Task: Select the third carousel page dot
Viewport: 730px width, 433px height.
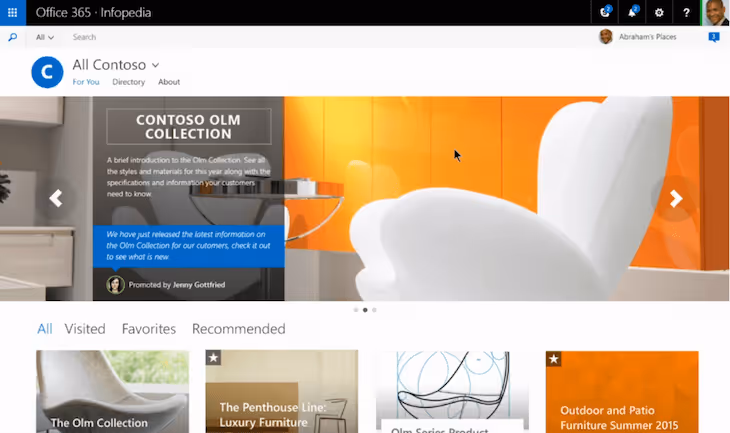Action: coord(374,310)
